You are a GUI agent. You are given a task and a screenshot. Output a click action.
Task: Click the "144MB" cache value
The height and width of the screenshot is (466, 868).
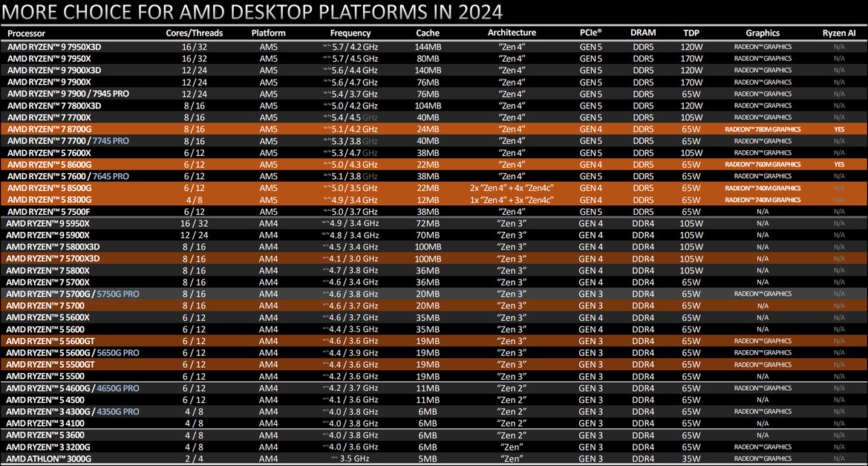tap(428, 47)
